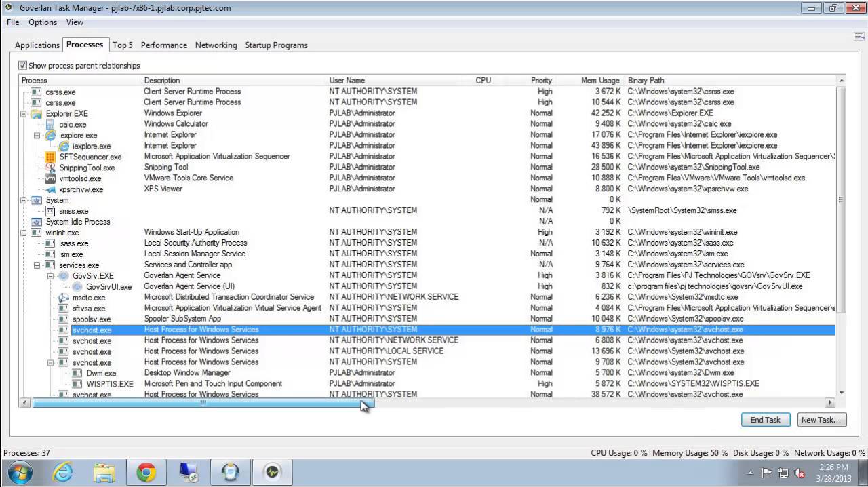Open Google Chrome from the taskbar

146,472
